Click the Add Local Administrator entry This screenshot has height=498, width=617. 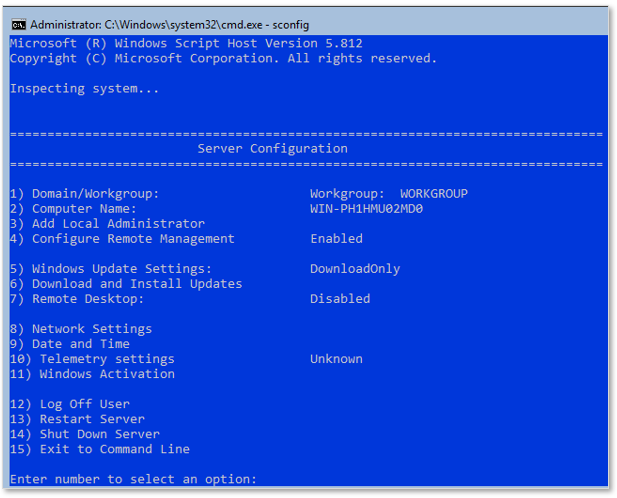(x=107, y=223)
